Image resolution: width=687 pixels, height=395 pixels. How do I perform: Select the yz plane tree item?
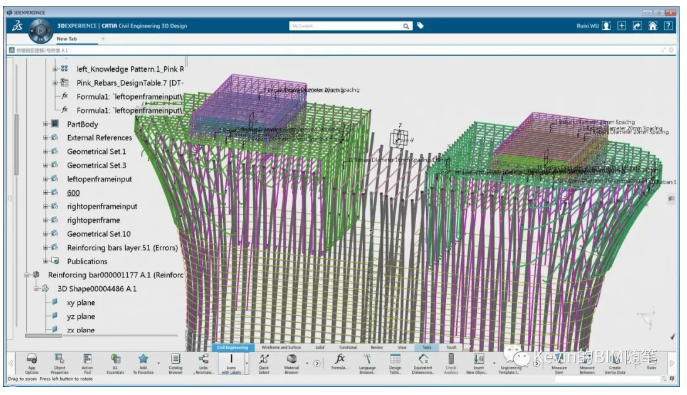81,316
